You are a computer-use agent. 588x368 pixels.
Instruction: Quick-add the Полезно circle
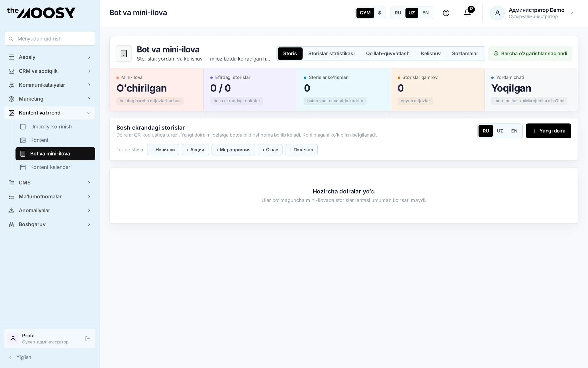[301, 150]
